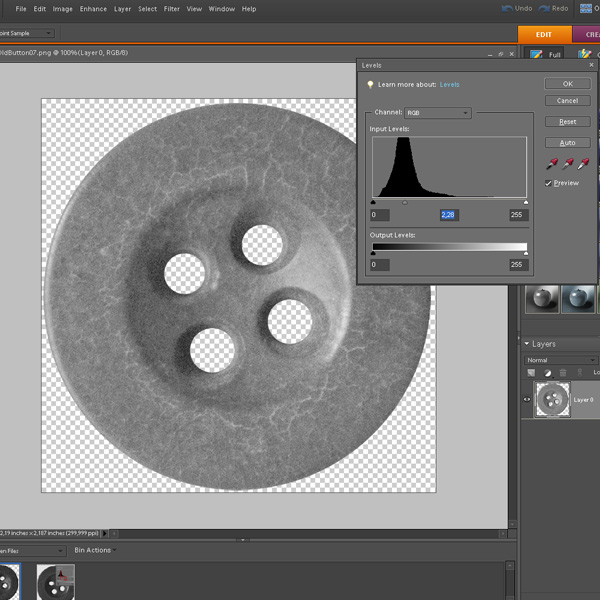Click the output levels field showing 0

380,264
